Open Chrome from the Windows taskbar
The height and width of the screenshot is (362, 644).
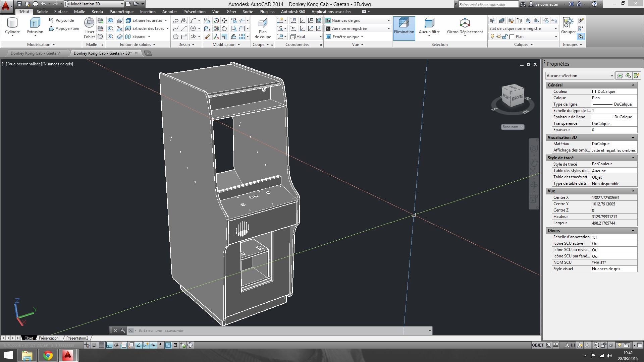click(48, 355)
